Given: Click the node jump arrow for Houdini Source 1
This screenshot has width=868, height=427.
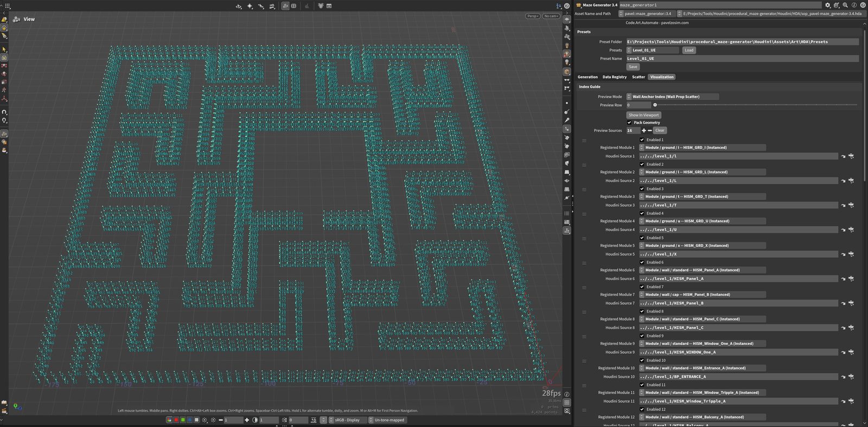Looking at the screenshot, I should (843, 156).
